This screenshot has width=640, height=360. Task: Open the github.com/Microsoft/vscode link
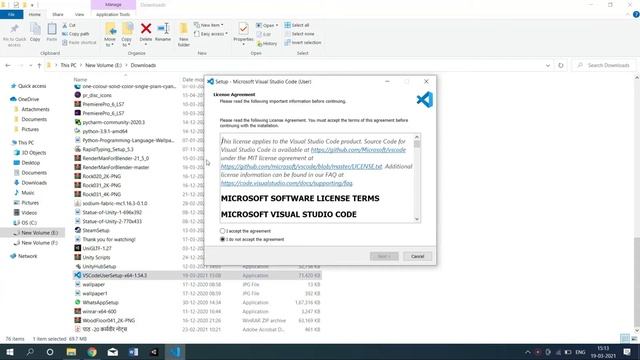click(358, 150)
